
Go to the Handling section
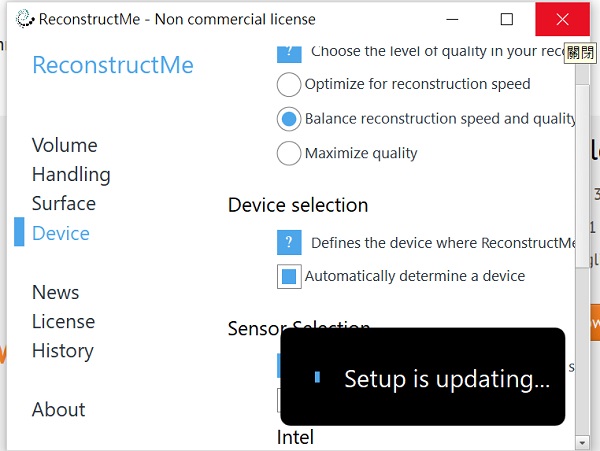coord(71,174)
